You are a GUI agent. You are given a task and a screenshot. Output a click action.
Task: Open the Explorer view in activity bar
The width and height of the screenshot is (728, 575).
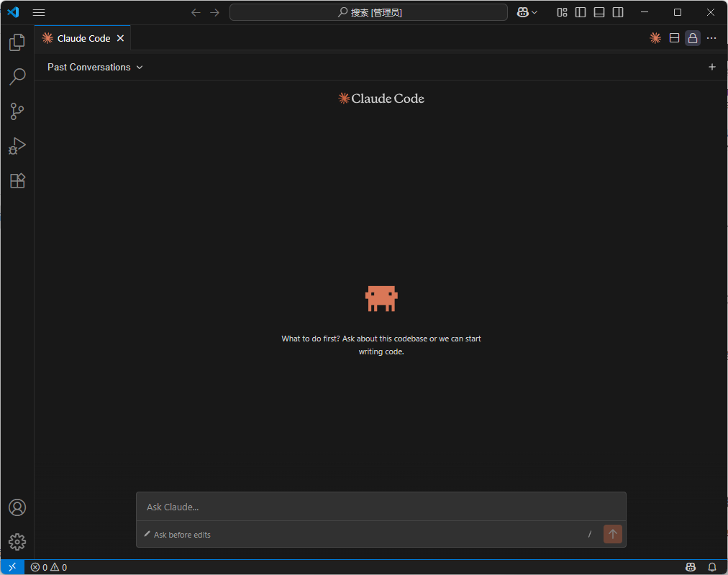tap(17, 43)
